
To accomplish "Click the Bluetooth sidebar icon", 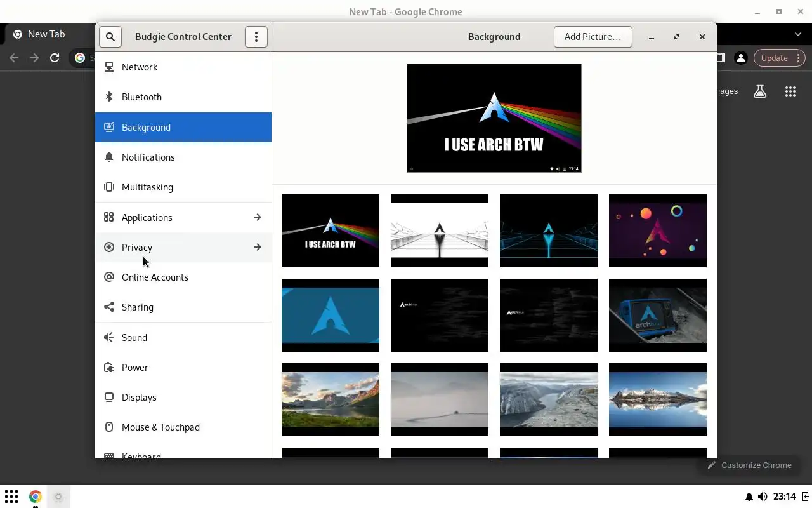I will 109,97.
